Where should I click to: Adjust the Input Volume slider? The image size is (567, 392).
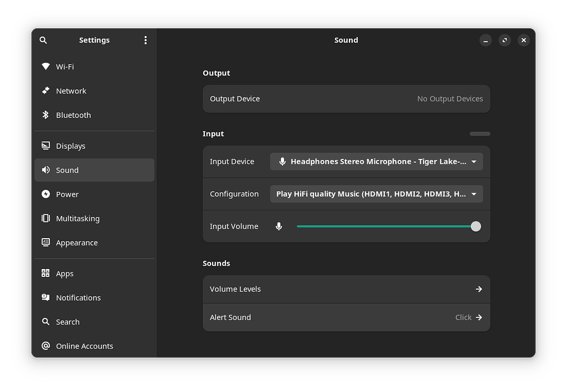click(475, 226)
